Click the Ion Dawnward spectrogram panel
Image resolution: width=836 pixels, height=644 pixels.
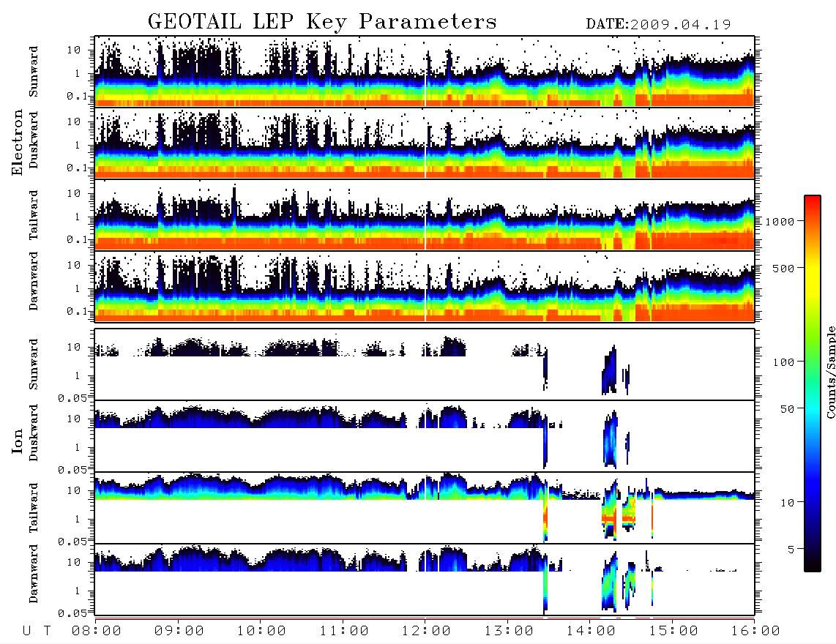pos(425,580)
